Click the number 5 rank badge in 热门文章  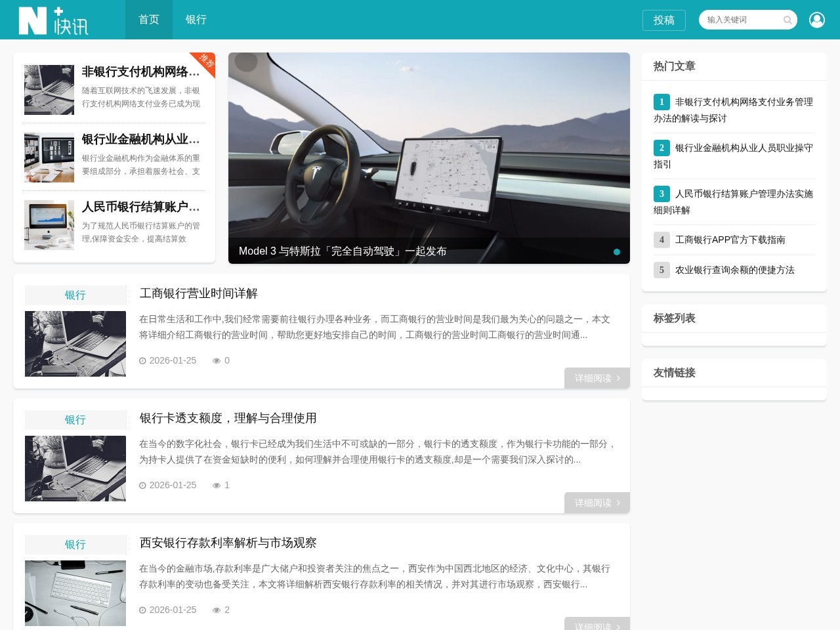click(661, 270)
